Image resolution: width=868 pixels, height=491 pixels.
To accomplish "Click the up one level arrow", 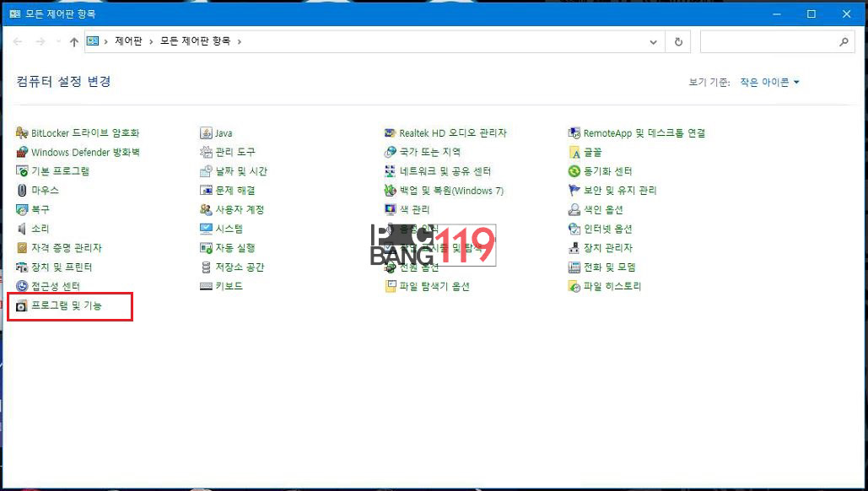I will tap(73, 41).
